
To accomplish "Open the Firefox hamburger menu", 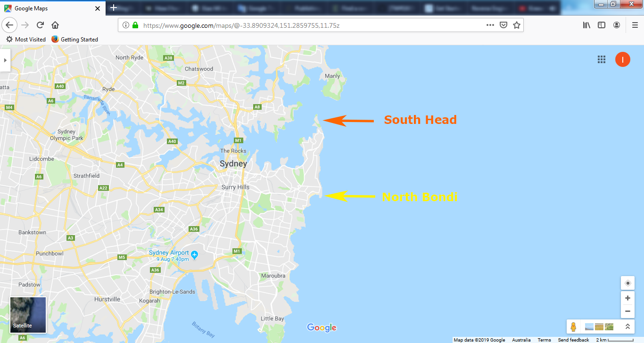I will (x=635, y=25).
